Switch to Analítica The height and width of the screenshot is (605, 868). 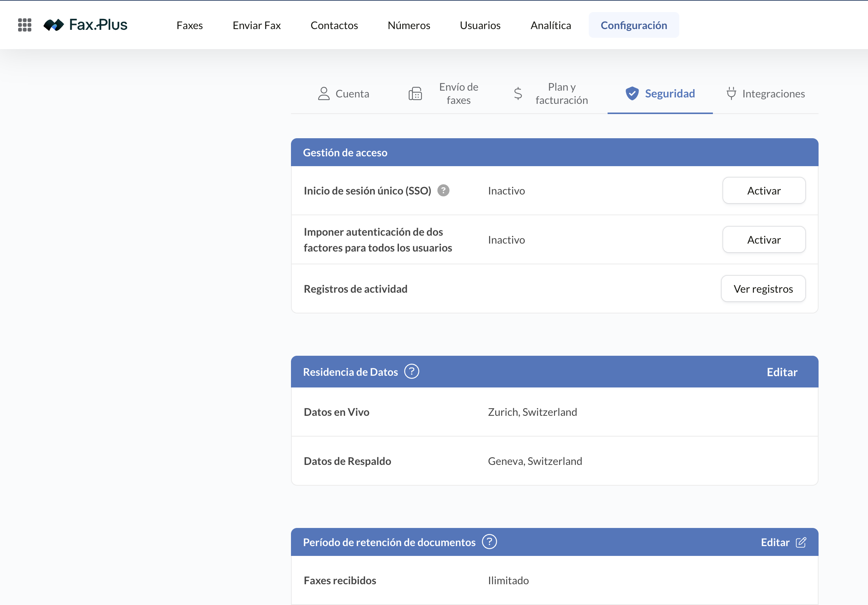coord(551,25)
